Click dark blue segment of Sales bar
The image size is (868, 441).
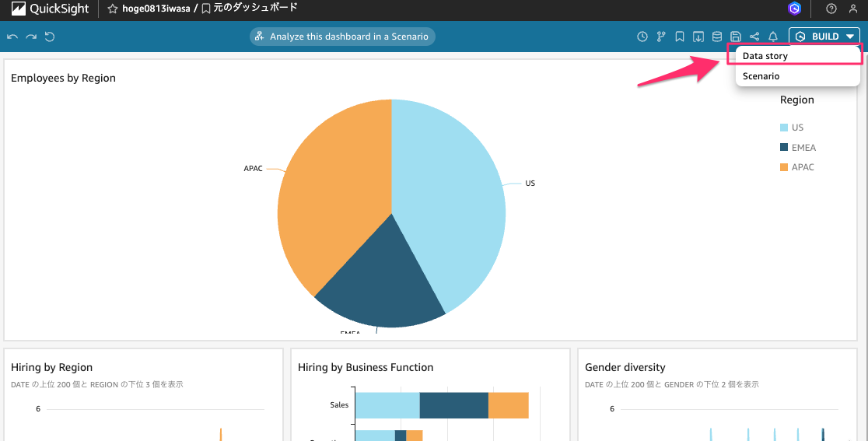coord(454,405)
